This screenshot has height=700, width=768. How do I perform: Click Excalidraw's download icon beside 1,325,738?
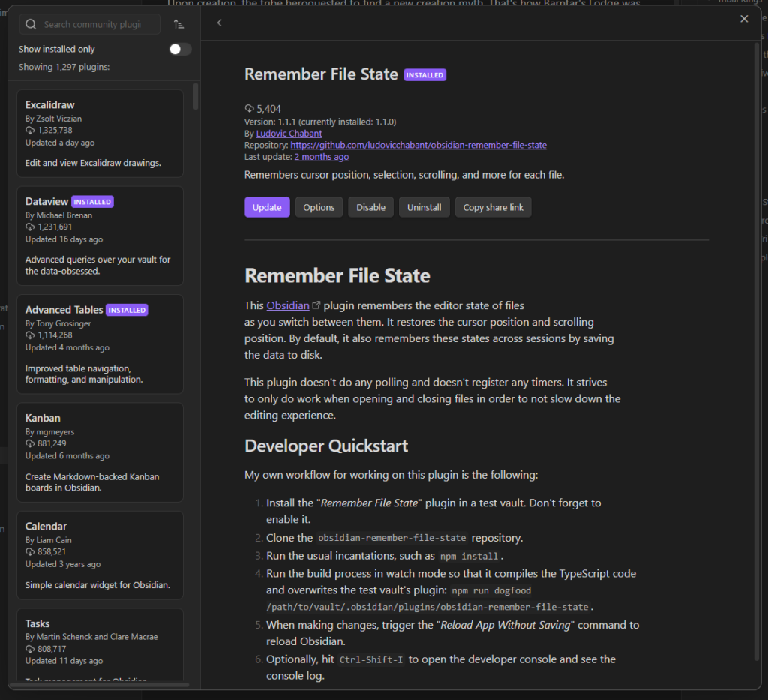click(30, 131)
